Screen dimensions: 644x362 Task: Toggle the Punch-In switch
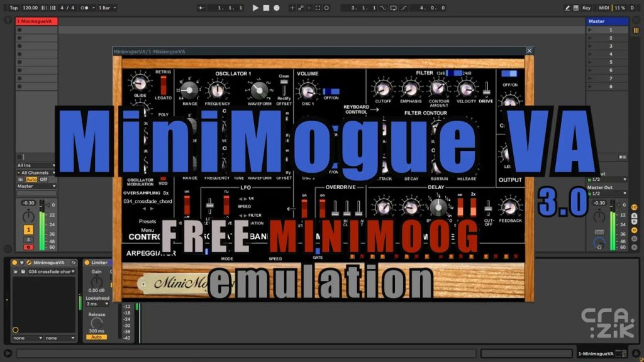click(x=383, y=8)
